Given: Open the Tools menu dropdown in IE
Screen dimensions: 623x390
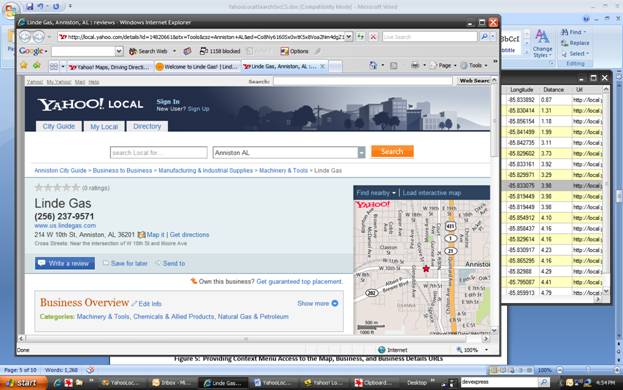Looking at the screenshot, I should coord(474,66).
